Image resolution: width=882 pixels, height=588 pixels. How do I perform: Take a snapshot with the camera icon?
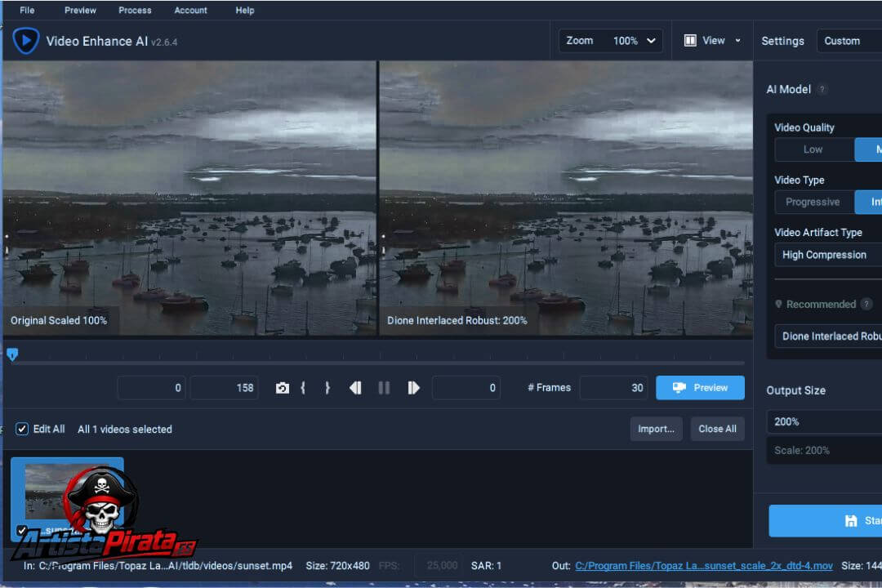click(x=283, y=388)
